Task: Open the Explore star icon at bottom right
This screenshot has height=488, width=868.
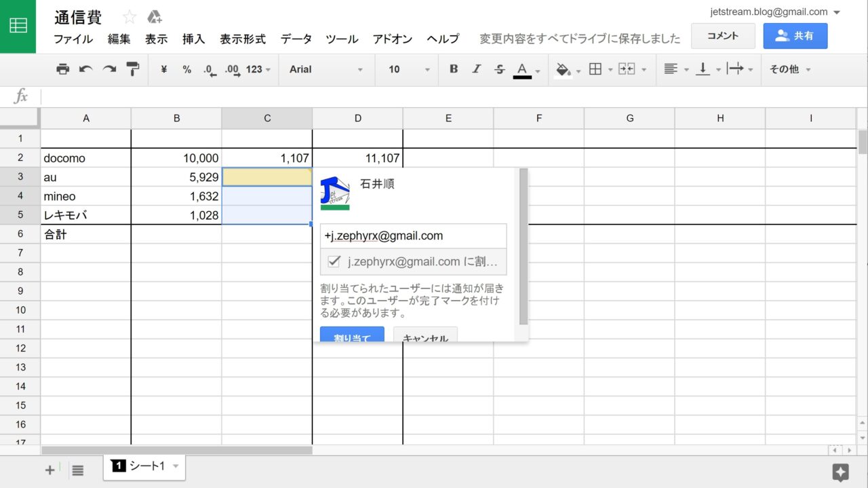Action: coord(840,472)
